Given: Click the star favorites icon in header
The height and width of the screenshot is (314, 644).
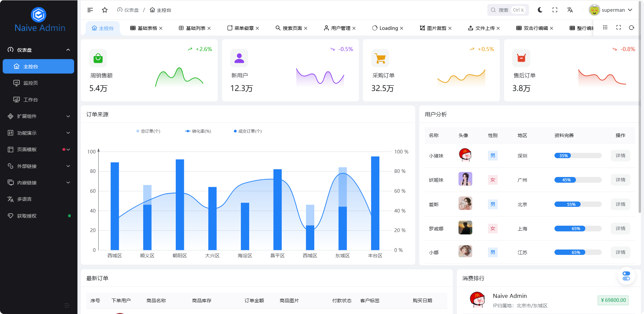Looking at the screenshot, I should (x=105, y=10).
